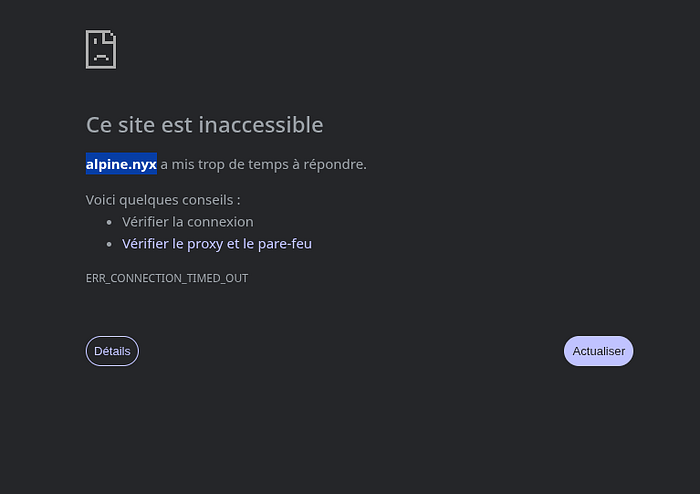Open the 'Vérifier le proxy et le pare-feu' link
Screen dimensions: 700x494
[217, 243]
